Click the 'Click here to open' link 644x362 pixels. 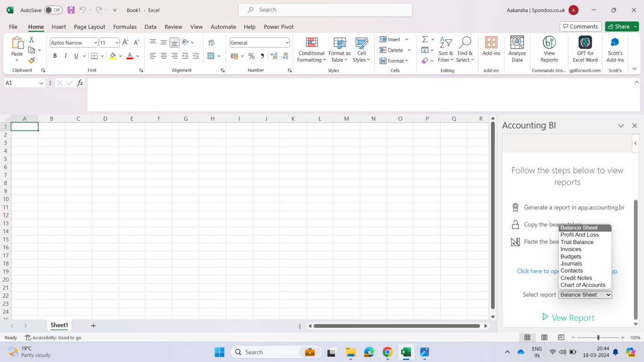(538, 271)
